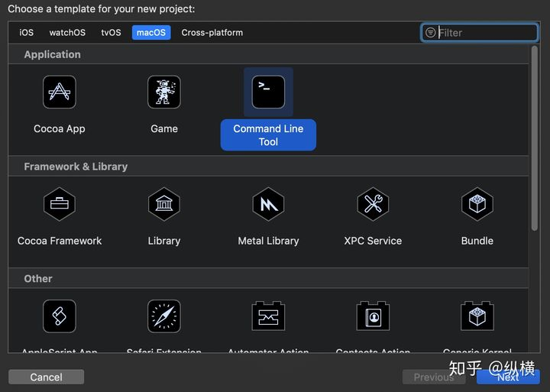550x392 pixels.
Task: Open the Cross-platform tab
Action: click(212, 33)
